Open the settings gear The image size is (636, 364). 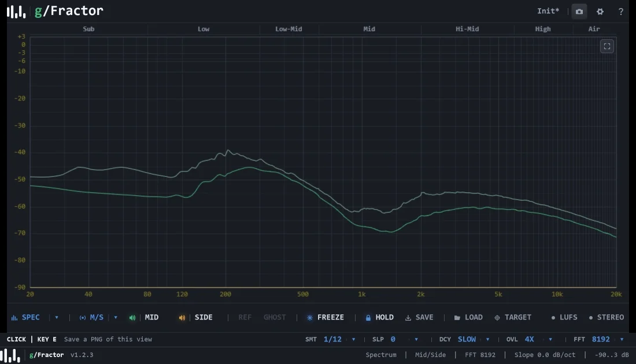click(x=600, y=12)
